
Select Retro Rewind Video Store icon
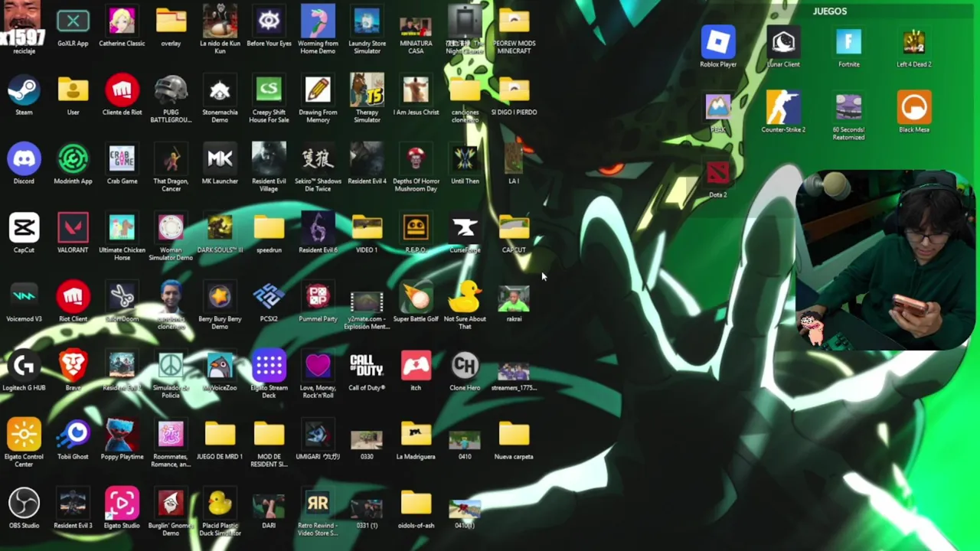318,504
